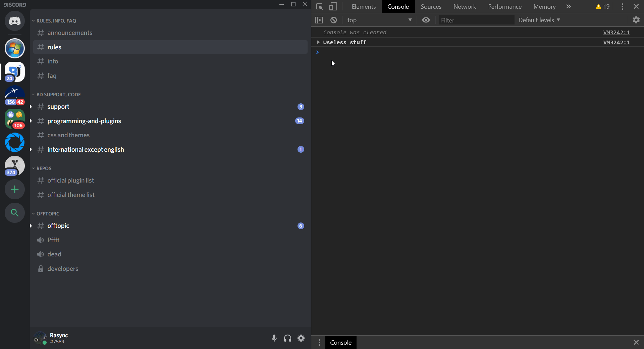The height and width of the screenshot is (349, 644).
Task: Click Rasync user avatar
Action: click(40, 338)
